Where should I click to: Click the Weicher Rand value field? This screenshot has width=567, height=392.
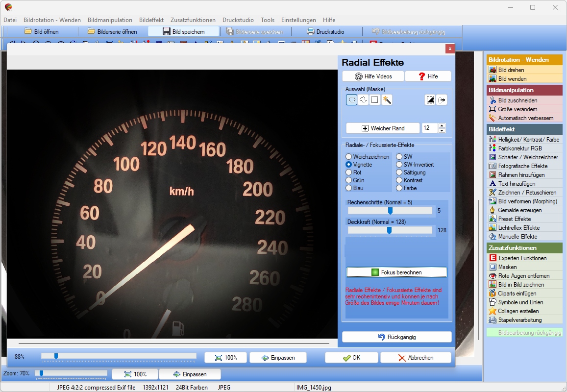point(430,128)
